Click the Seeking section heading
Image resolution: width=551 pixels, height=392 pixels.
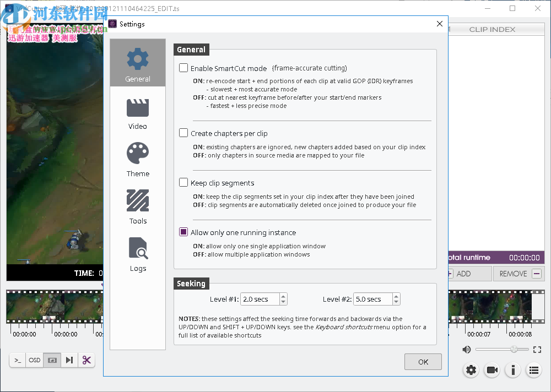[x=191, y=284]
